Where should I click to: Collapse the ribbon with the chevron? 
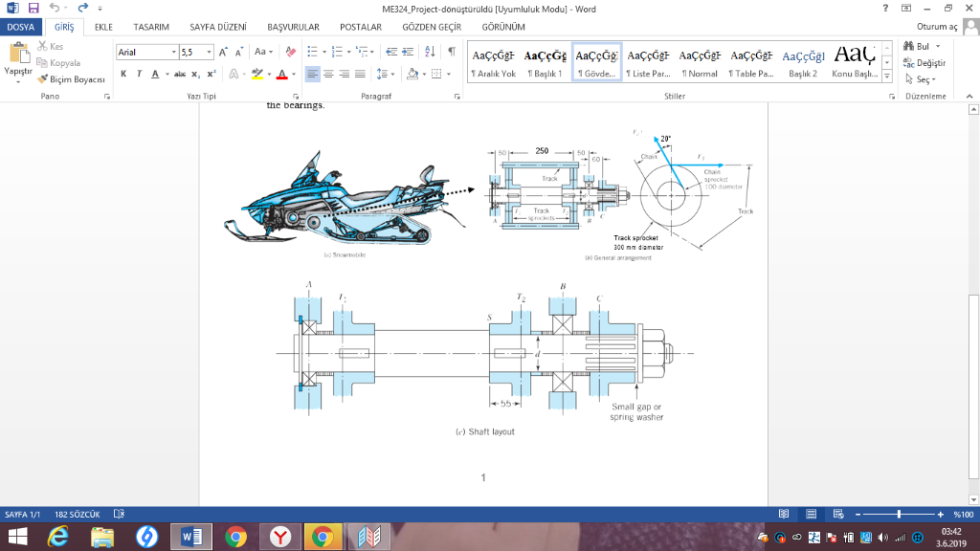coord(969,97)
